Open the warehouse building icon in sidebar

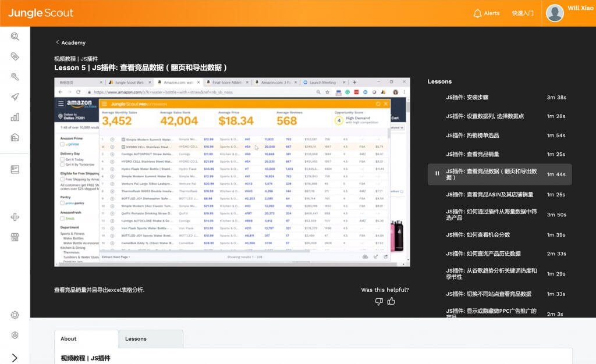point(15,137)
